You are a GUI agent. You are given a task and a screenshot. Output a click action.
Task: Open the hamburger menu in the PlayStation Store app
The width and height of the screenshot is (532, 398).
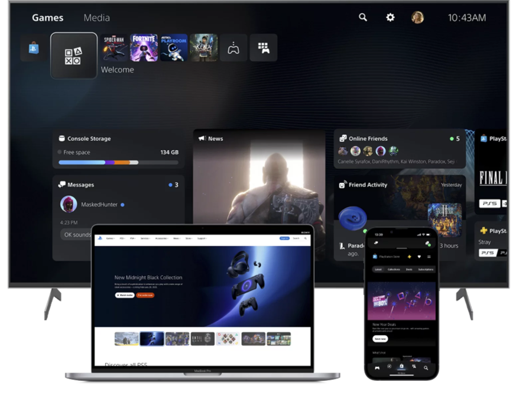[x=429, y=257]
